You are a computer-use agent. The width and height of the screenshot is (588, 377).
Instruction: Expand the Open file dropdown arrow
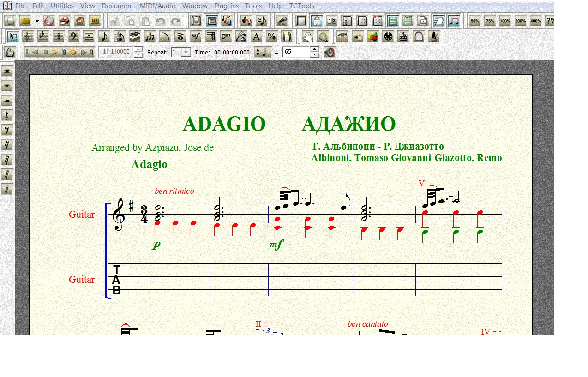click(x=37, y=21)
